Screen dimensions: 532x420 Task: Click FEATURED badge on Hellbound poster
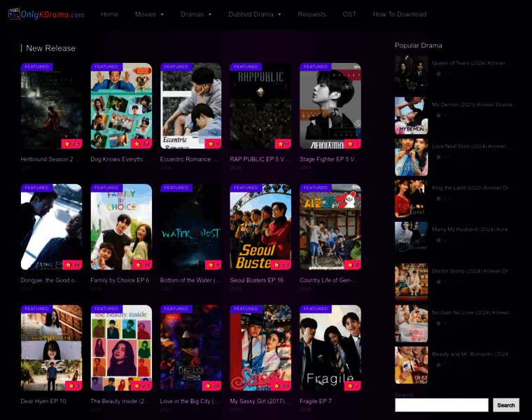(36, 66)
